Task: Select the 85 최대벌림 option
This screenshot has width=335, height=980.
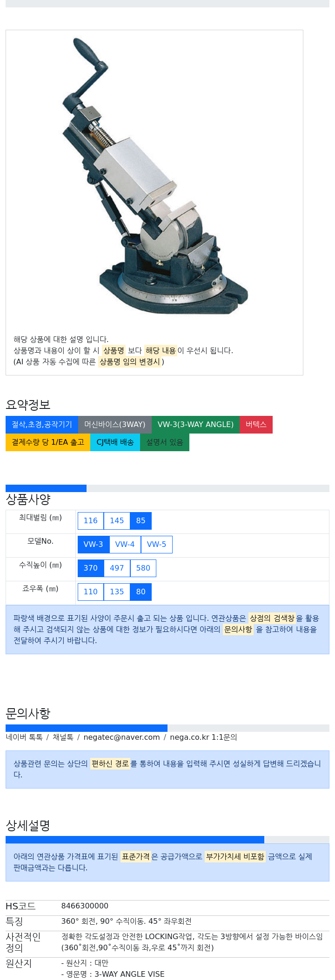Action: [x=141, y=521]
